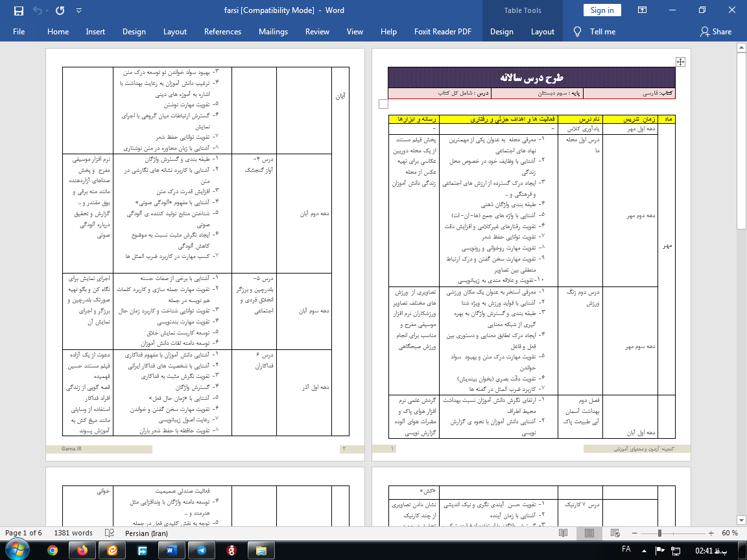Select the Table Tools Design tab
This screenshot has width=747, height=560.
tap(502, 31)
